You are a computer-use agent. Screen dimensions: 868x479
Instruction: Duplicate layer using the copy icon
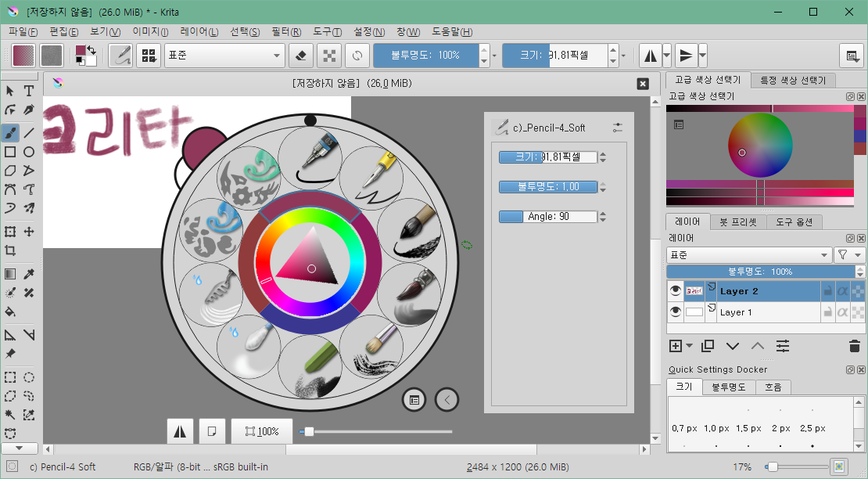(708, 347)
